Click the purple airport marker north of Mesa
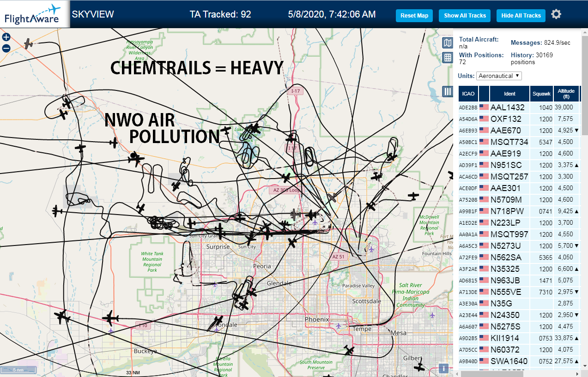Image resolution: width=588 pixels, height=377 pixels. 432,315
